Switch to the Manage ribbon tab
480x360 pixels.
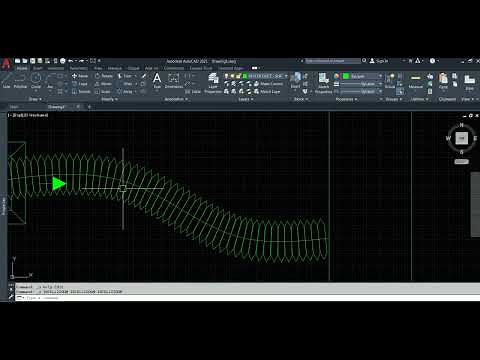(x=115, y=68)
